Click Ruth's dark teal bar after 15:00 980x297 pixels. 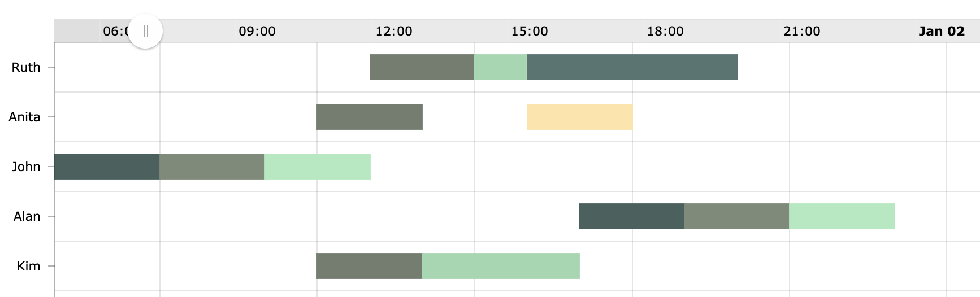[632, 67]
